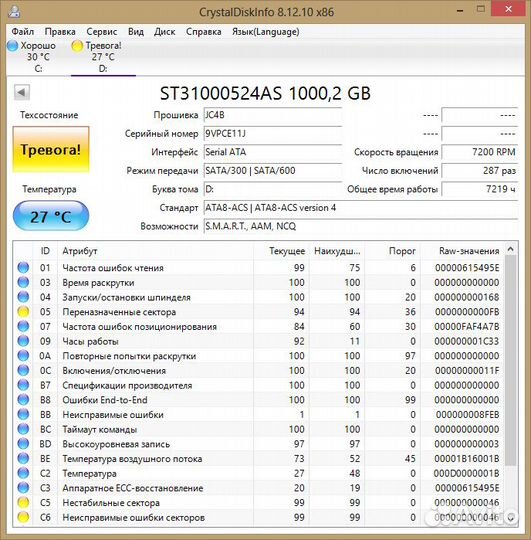Viewport: 531px width, 540px height.
Task: Click raw value 000000001C33
Action: (x=467, y=341)
